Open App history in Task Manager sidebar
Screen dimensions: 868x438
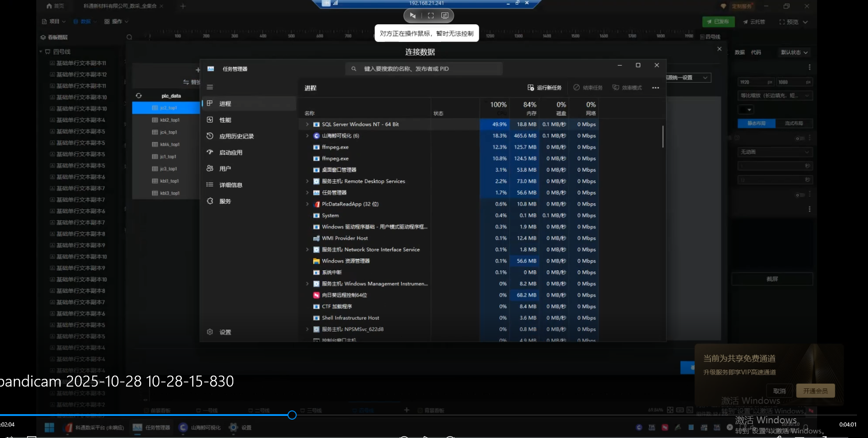pyautogui.click(x=236, y=136)
